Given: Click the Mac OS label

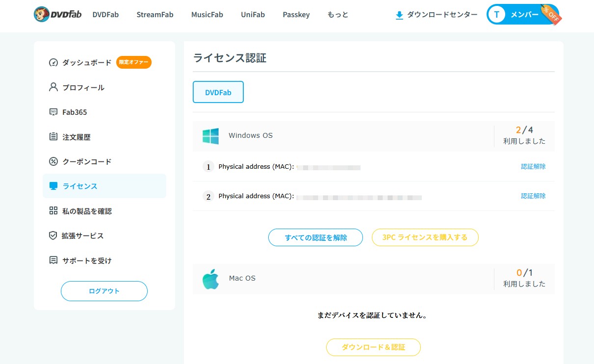Looking at the screenshot, I should 242,278.
